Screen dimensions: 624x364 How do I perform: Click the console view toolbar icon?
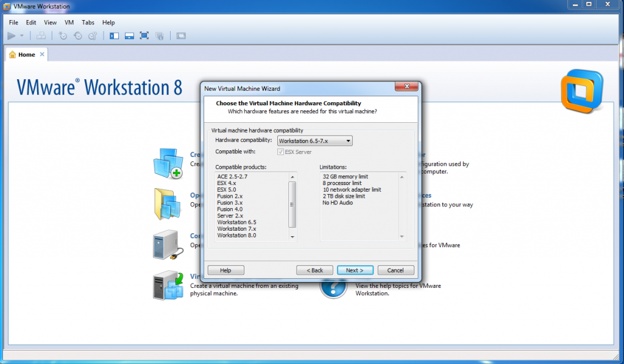(181, 36)
